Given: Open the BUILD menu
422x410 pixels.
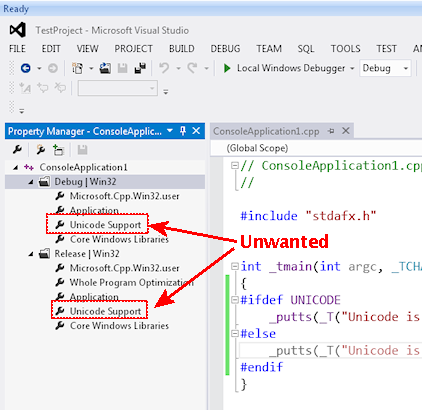Looking at the screenshot, I should click(182, 49).
